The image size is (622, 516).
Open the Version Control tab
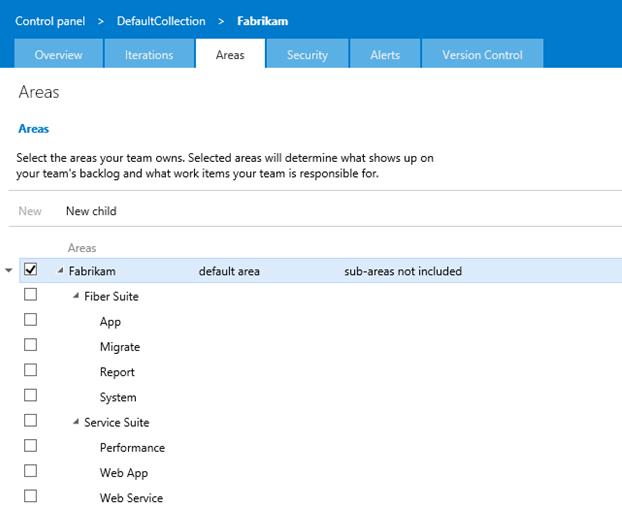pos(482,54)
